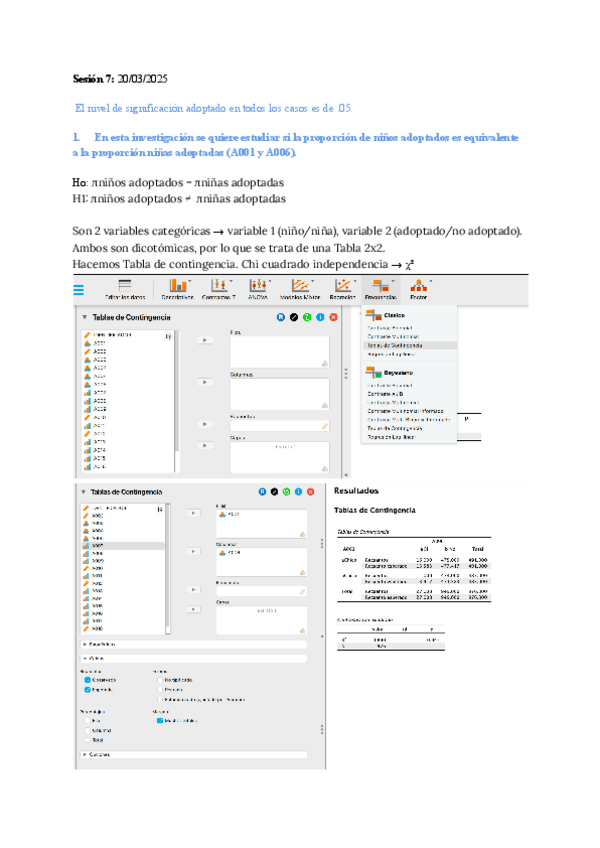Click assign arrow beside Columnas in lower panel
This screenshot has width=600, height=848.
(x=193, y=551)
